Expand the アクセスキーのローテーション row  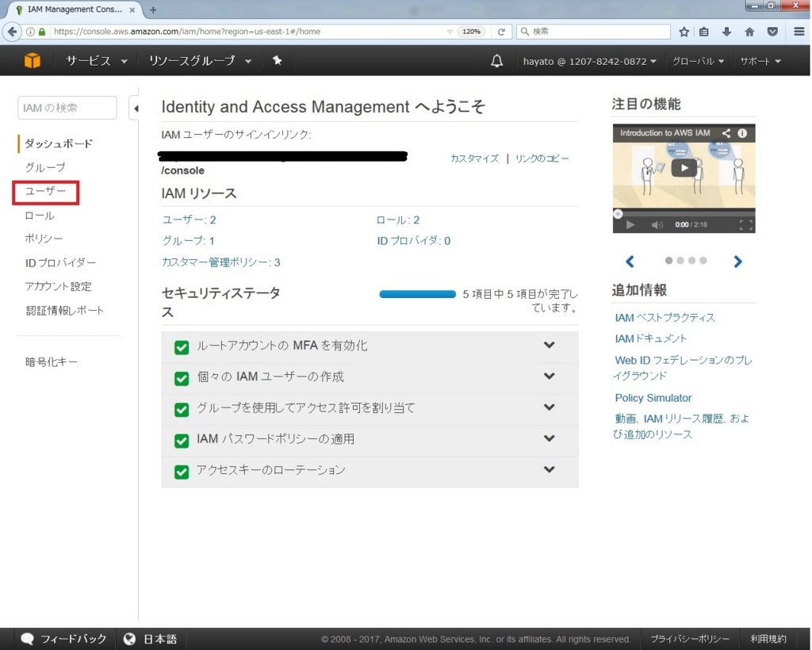click(549, 468)
